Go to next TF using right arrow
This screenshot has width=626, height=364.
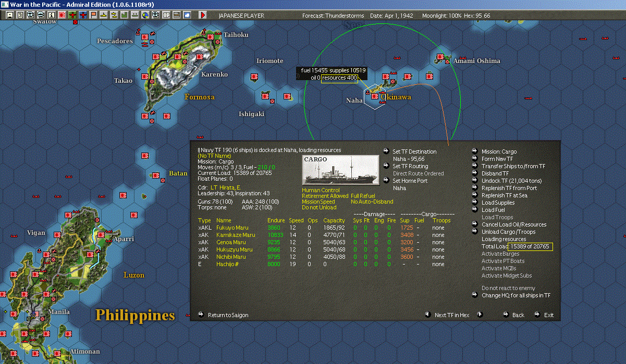point(480,315)
